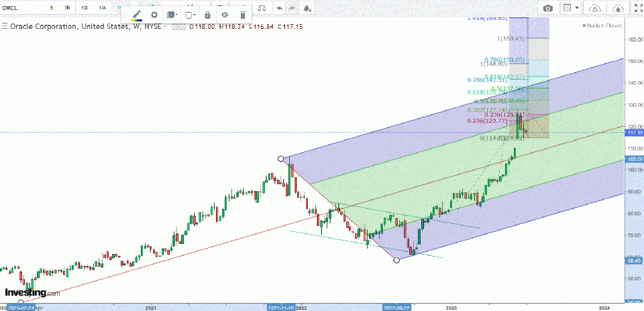Click the pencil line color tool

point(138,15)
